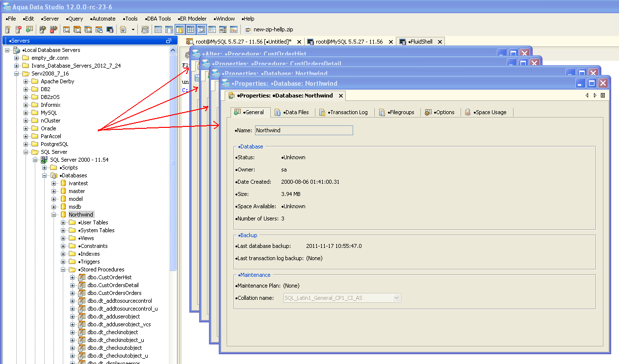The width and height of the screenshot is (619, 364).
Task: Open the chart view toolbar icon with colored bars
Action: click(x=233, y=29)
